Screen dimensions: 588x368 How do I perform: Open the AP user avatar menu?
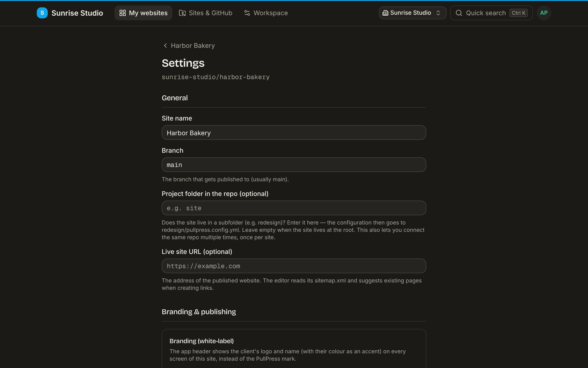click(x=544, y=13)
